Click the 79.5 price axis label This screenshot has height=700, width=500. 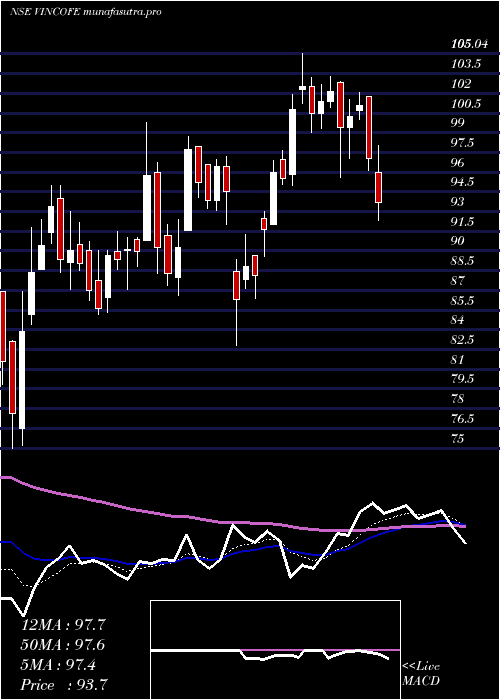[463, 379]
